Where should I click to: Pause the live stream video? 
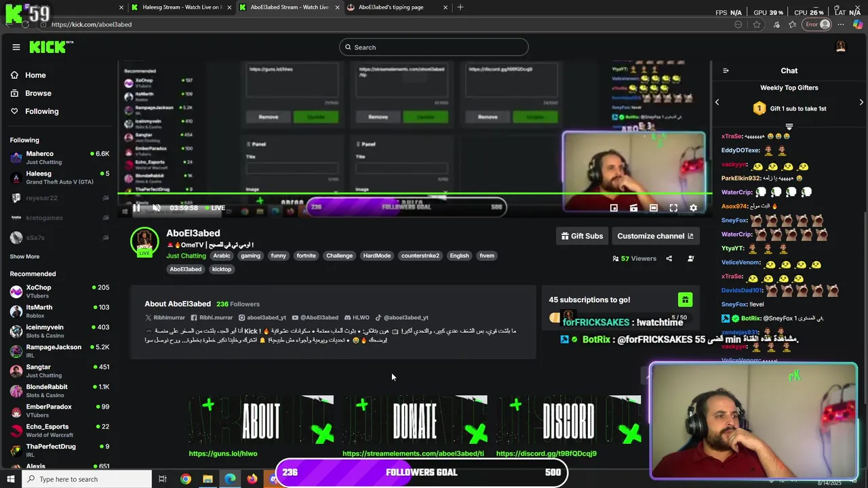pyautogui.click(x=136, y=208)
